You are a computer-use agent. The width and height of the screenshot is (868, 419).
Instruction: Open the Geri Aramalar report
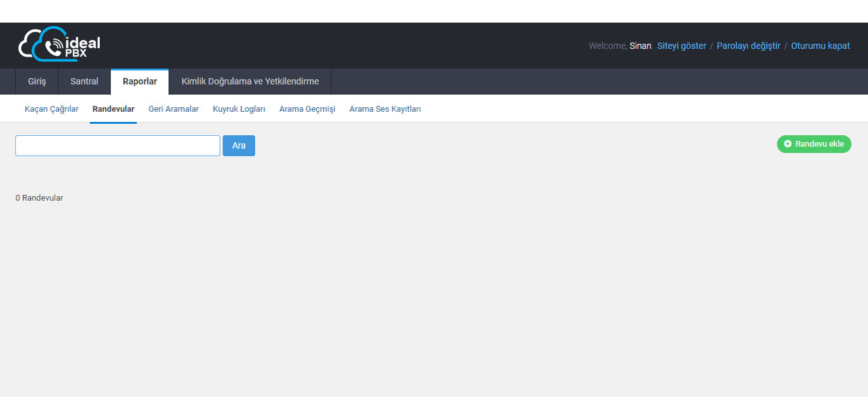173,109
